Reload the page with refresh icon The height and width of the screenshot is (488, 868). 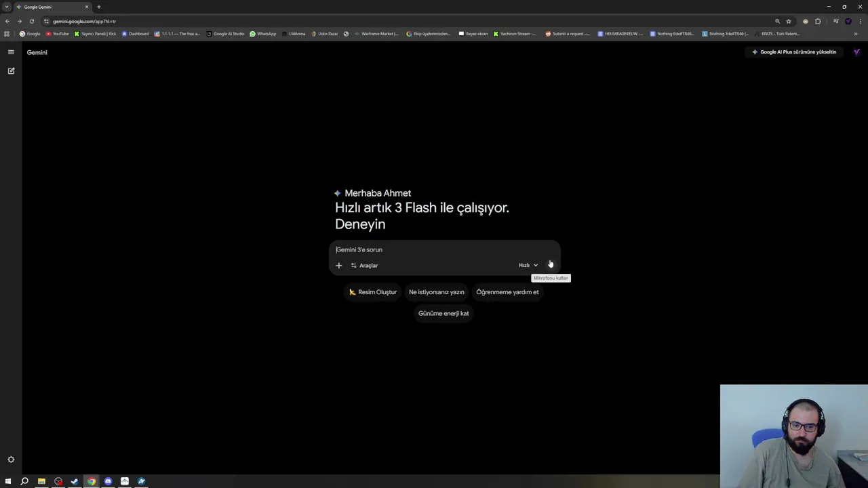tap(31, 21)
